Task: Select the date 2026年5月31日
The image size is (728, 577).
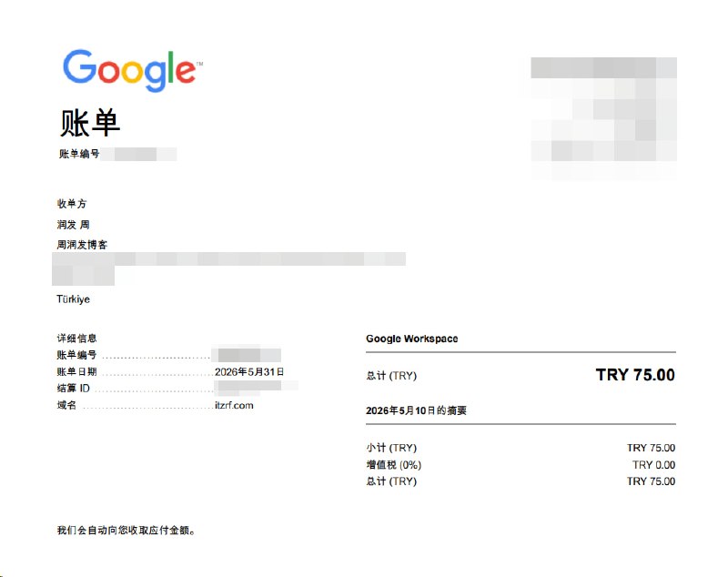Action: click(x=249, y=372)
